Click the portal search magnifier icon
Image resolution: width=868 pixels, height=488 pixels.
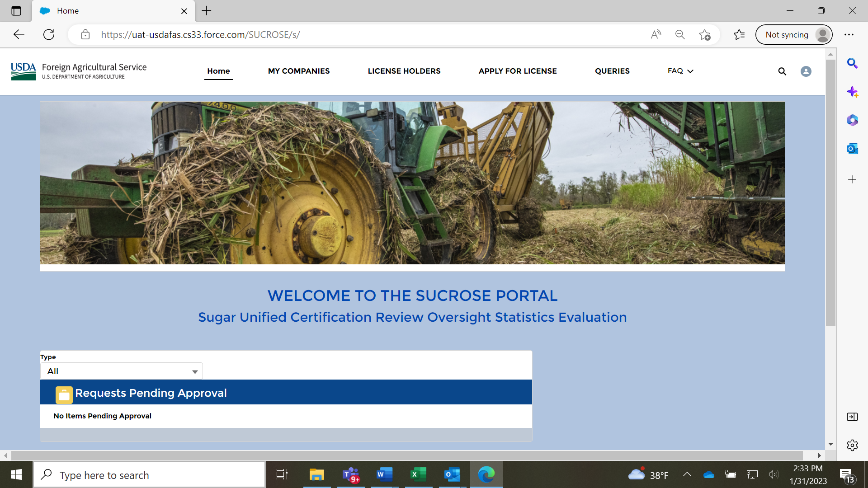pyautogui.click(x=782, y=71)
